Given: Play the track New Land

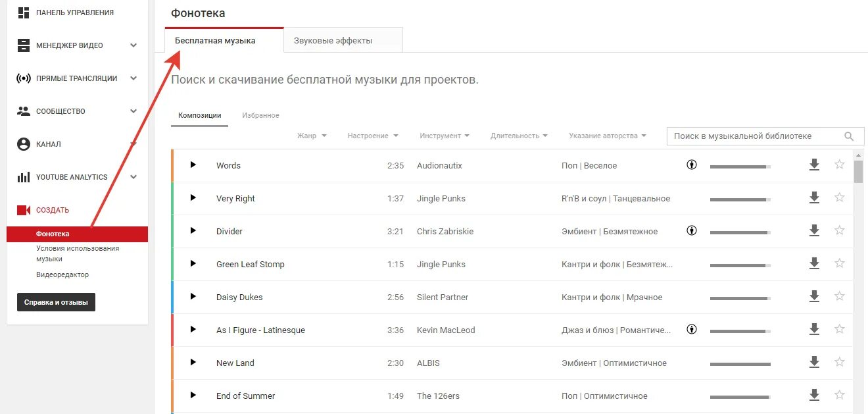Looking at the screenshot, I should (x=193, y=362).
